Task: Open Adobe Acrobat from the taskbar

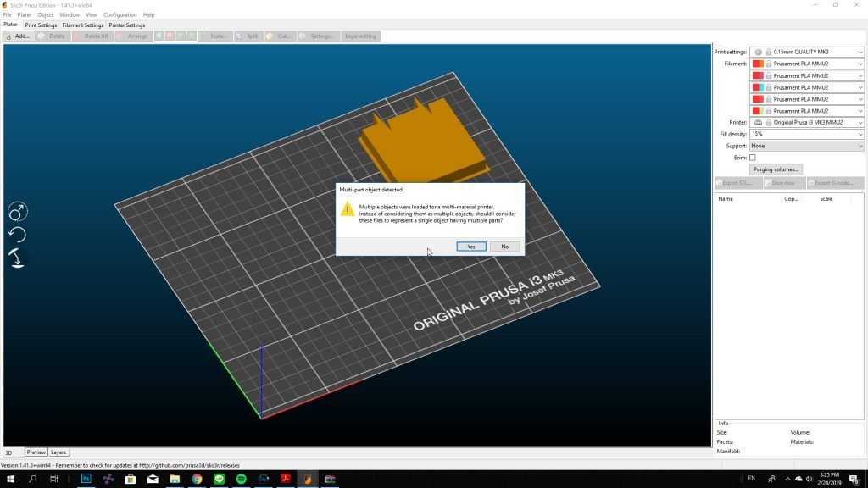Action: pyautogui.click(x=286, y=479)
